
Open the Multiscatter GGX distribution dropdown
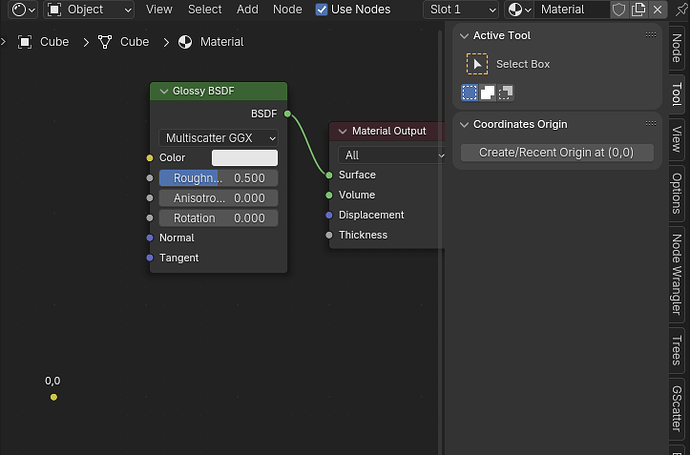[218, 138]
